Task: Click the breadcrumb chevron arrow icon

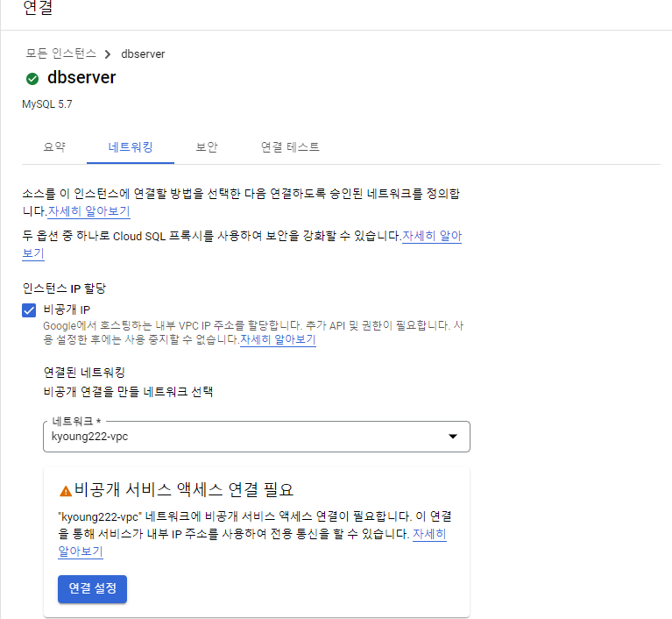Action: click(108, 54)
